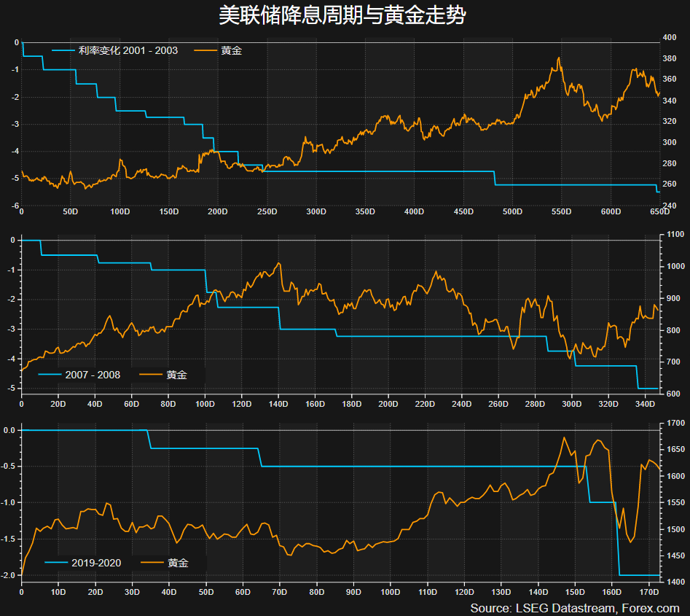Click the 黄金 legend label in the bottom chart

click(x=178, y=563)
